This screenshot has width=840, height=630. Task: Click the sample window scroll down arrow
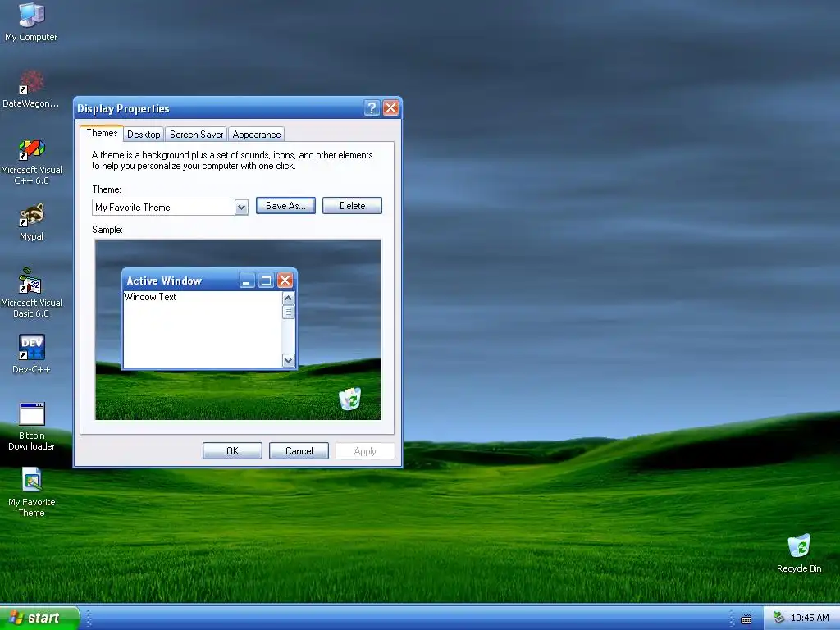point(288,361)
